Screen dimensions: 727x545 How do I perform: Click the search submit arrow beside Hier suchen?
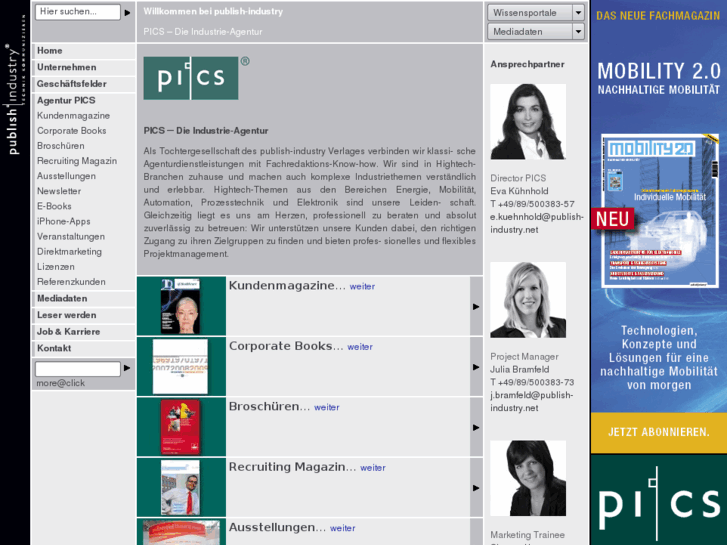128,13
